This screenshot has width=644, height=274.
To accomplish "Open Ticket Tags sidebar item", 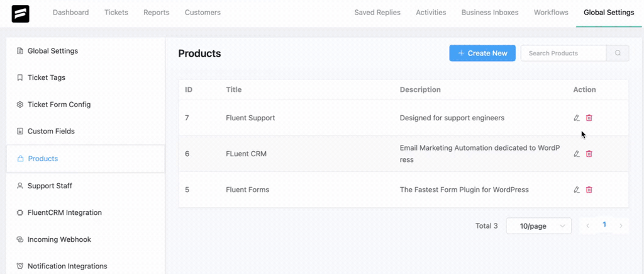I will tap(86, 77).
